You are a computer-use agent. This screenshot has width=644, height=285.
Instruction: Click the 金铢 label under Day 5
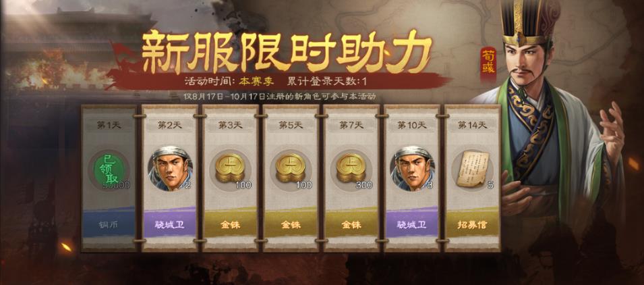291,225
